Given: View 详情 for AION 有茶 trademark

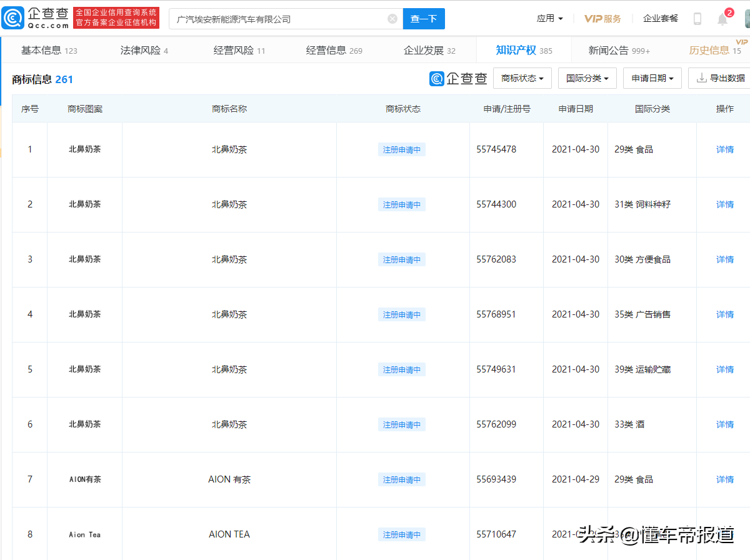Looking at the screenshot, I should pos(725,479).
